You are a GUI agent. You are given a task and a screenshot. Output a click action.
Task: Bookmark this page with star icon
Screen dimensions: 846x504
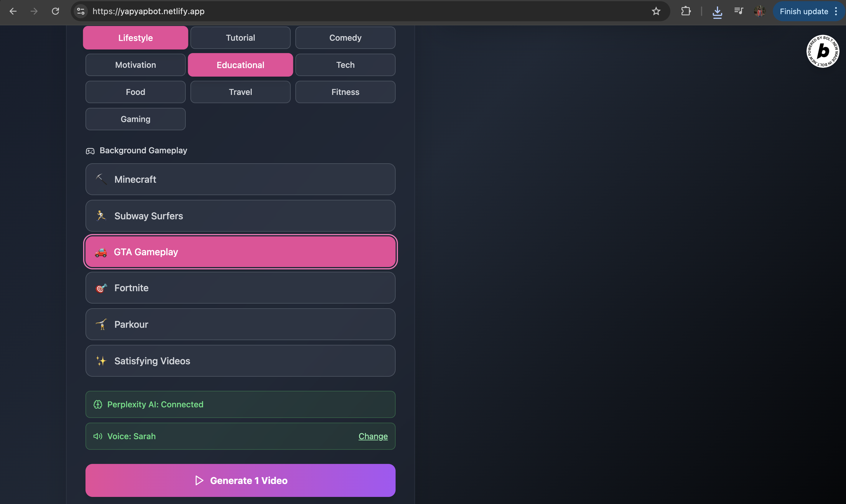coord(656,11)
